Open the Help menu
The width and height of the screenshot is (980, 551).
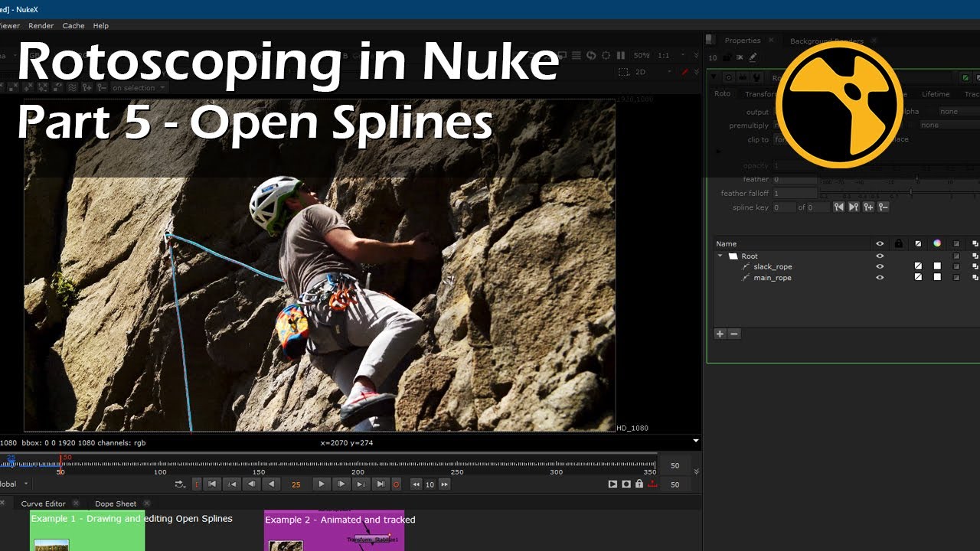click(101, 25)
